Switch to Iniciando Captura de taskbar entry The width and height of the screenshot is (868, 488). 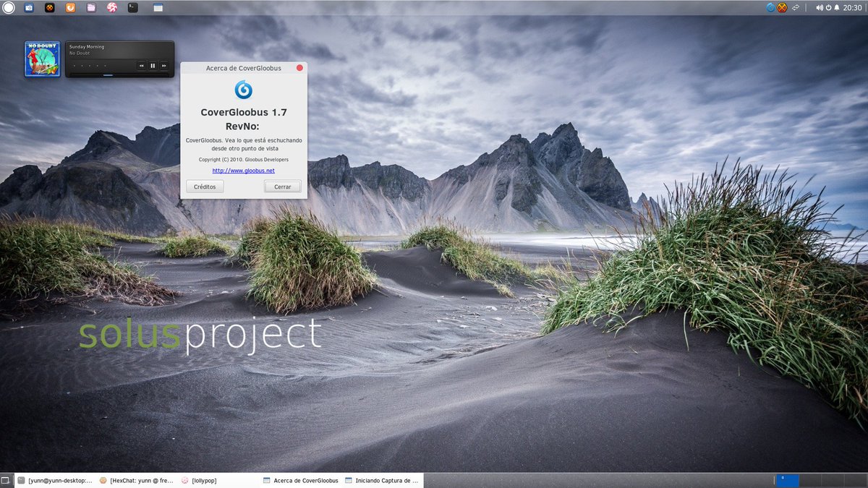pos(383,481)
